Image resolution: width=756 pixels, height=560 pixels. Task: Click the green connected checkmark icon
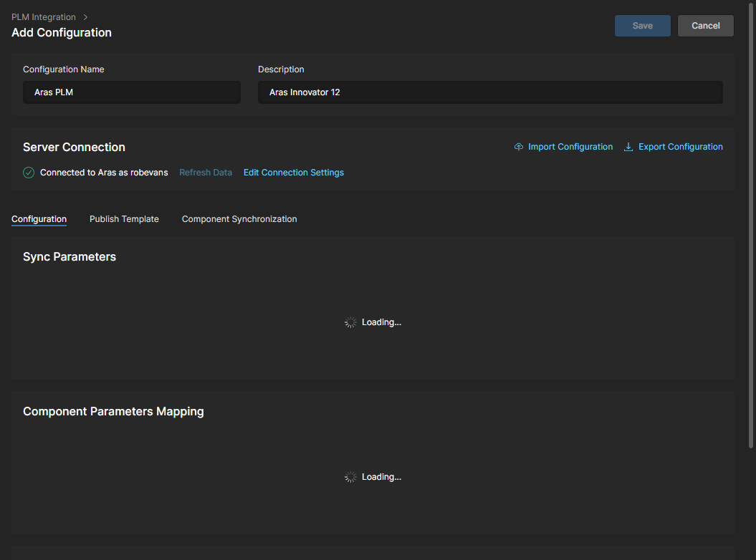[x=29, y=173]
